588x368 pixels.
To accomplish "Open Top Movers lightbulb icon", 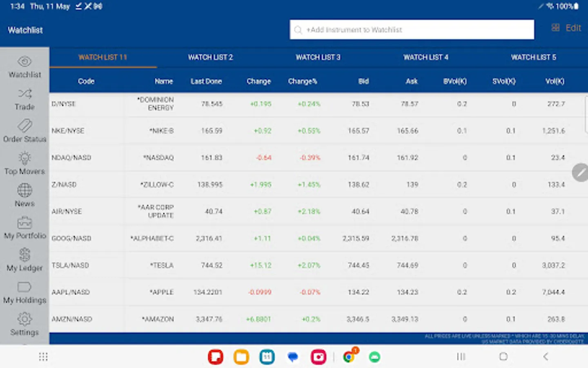I will 24,158.
